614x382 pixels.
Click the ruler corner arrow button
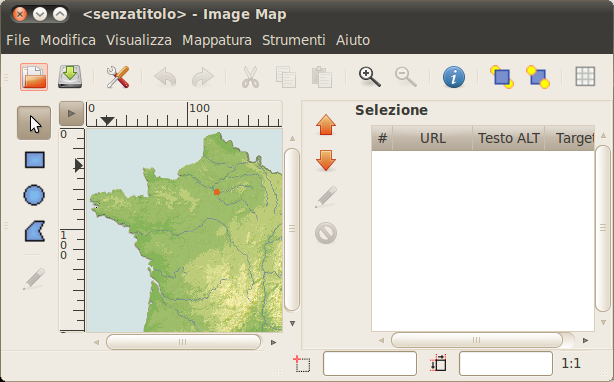coord(71,114)
